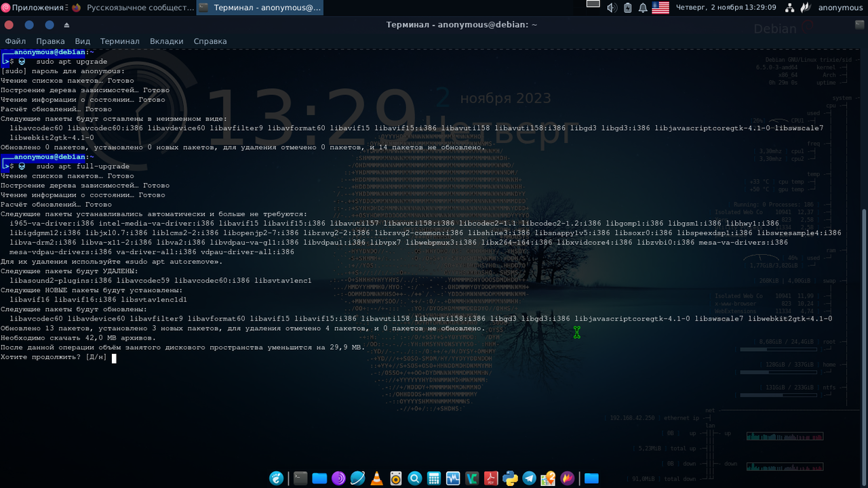Launch the speaker music player dock icon

[x=395, y=478]
